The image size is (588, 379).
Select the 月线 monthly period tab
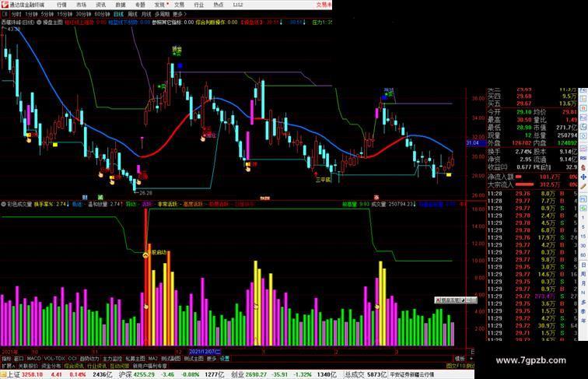[146, 14]
